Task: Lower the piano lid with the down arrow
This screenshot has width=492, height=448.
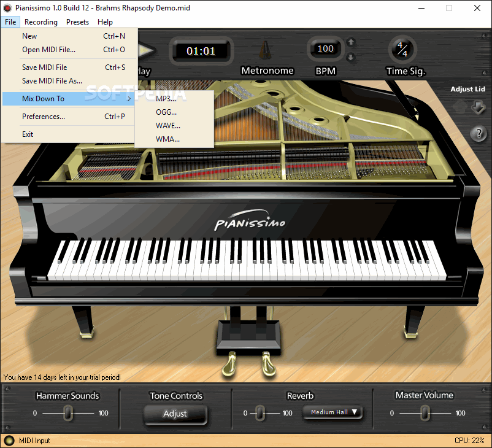Action: point(478,107)
